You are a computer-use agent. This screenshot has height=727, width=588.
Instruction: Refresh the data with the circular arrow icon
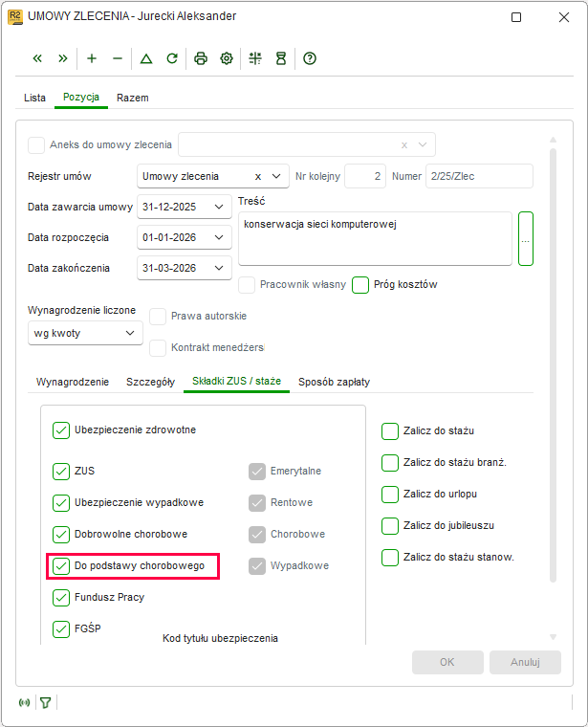(x=172, y=58)
